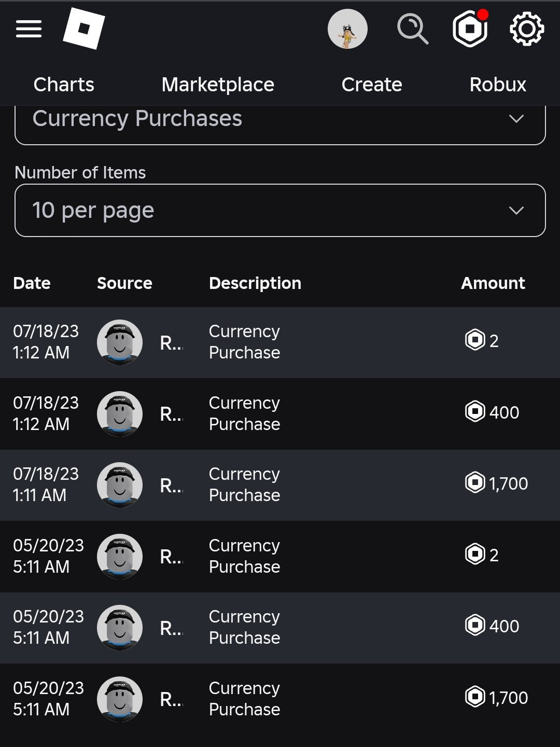Viewport: 560px width, 747px height.
Task: Expand the Currency Purchases dropdown
Action: [280, 119]
